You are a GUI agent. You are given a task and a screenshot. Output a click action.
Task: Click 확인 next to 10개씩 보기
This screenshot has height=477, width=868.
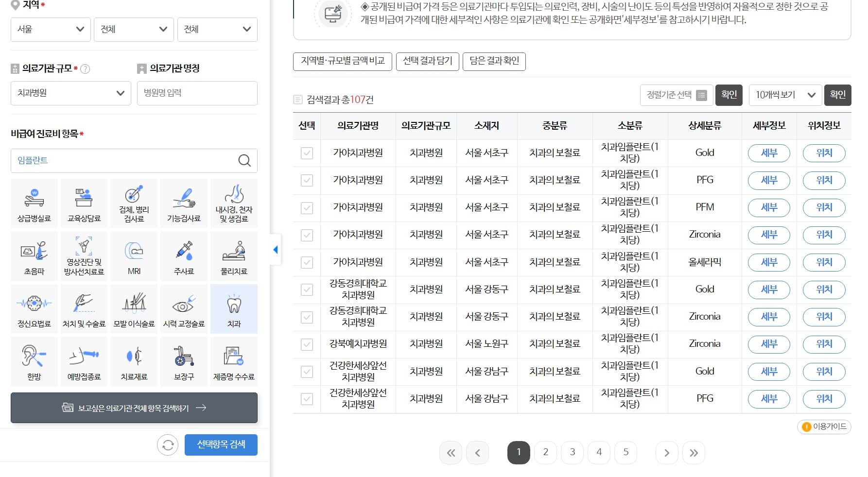click(837, 95)
